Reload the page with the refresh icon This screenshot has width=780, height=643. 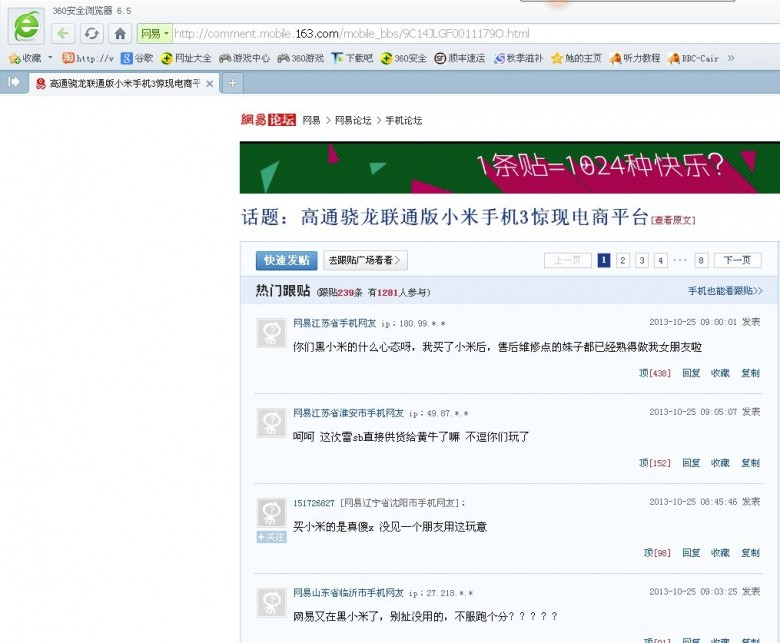point(92,34)
